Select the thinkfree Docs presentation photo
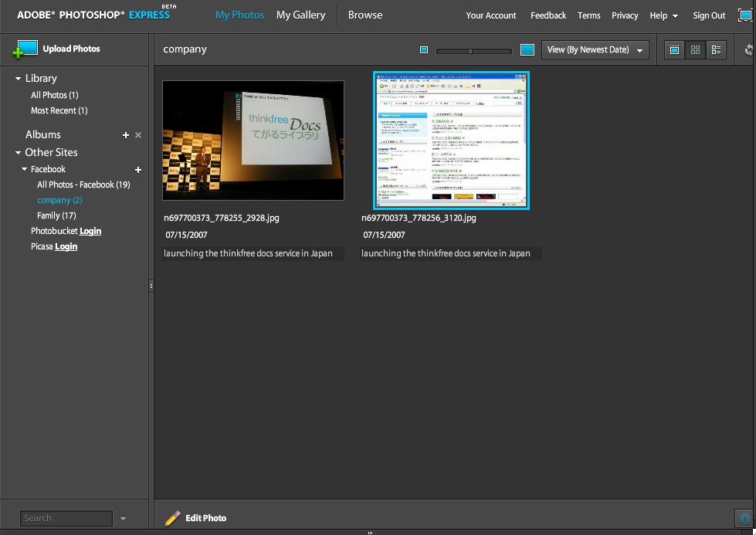 pyautogui.click(x=253, y=141)
